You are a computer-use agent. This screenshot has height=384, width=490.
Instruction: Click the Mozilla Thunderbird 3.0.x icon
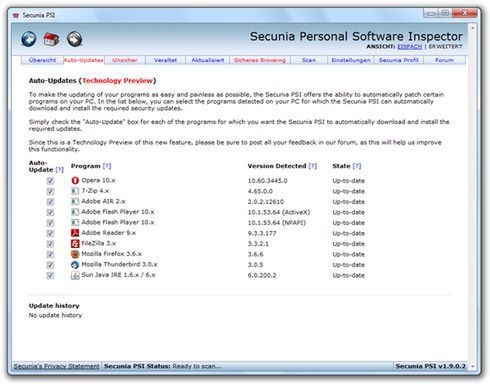pyautogui.click(x=75, y=265)
